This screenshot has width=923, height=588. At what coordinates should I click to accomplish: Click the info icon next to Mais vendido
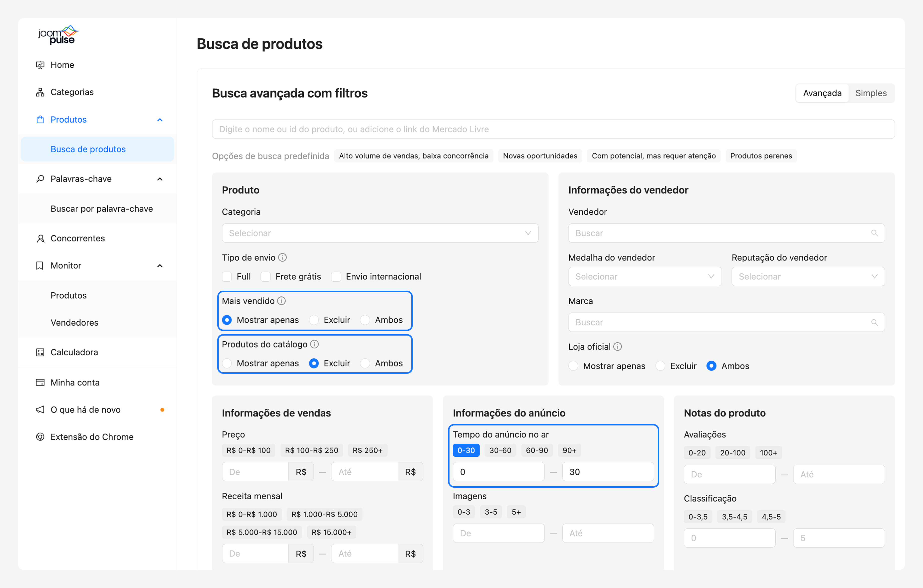(281, 301)
